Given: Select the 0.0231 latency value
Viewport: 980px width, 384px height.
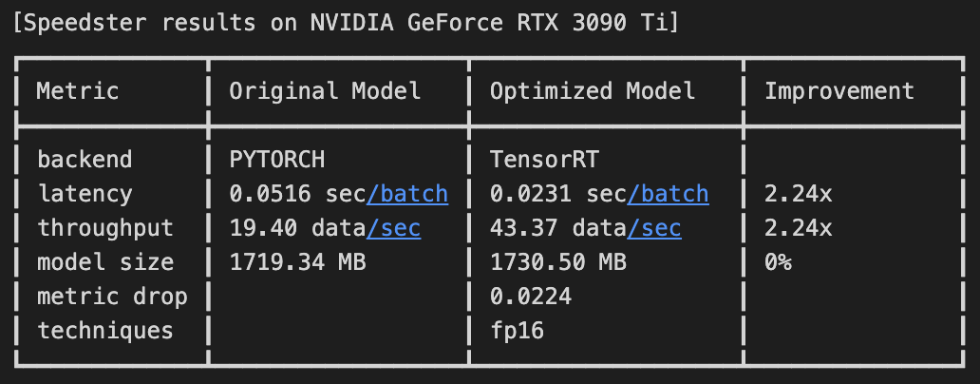Looking at the screenshot, I should (x=523, y=194).
